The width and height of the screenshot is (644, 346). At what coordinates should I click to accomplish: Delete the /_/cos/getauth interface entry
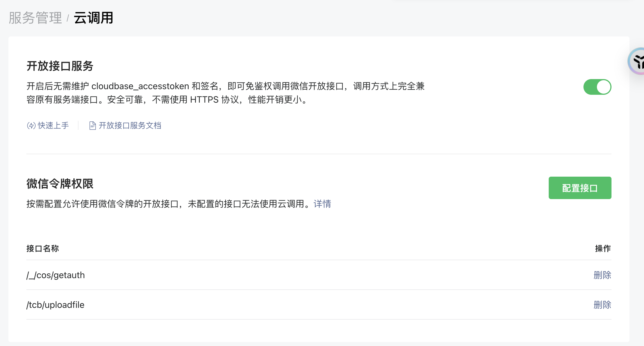[x=602, y=275]
